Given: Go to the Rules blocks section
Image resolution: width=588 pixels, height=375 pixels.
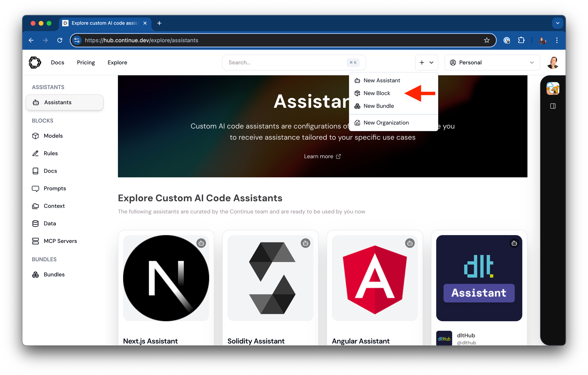Looking at the screenshot, I should (51, 154).
